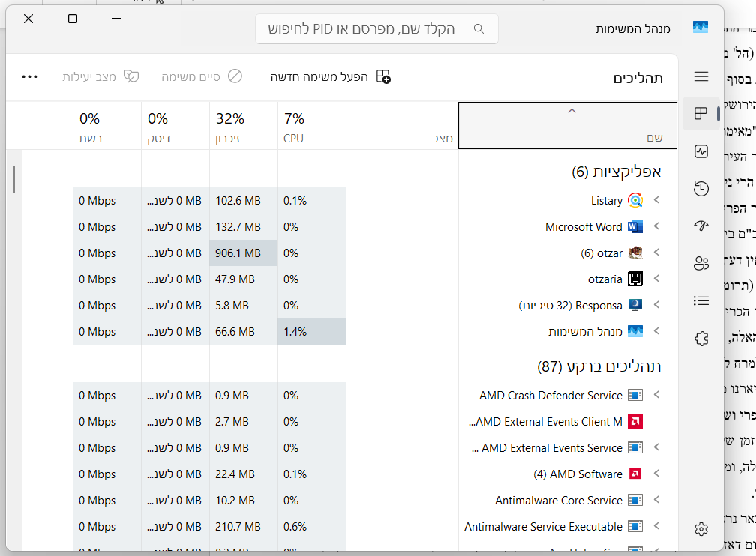
Task: Select AMD External Events Client icon
Action: coord(635,422)
